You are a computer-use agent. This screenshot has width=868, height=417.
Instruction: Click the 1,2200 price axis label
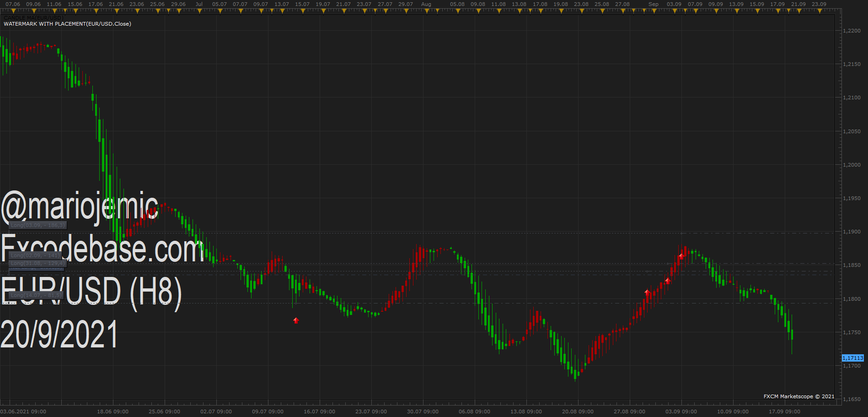pyautogui.click(x=852, y=31)
